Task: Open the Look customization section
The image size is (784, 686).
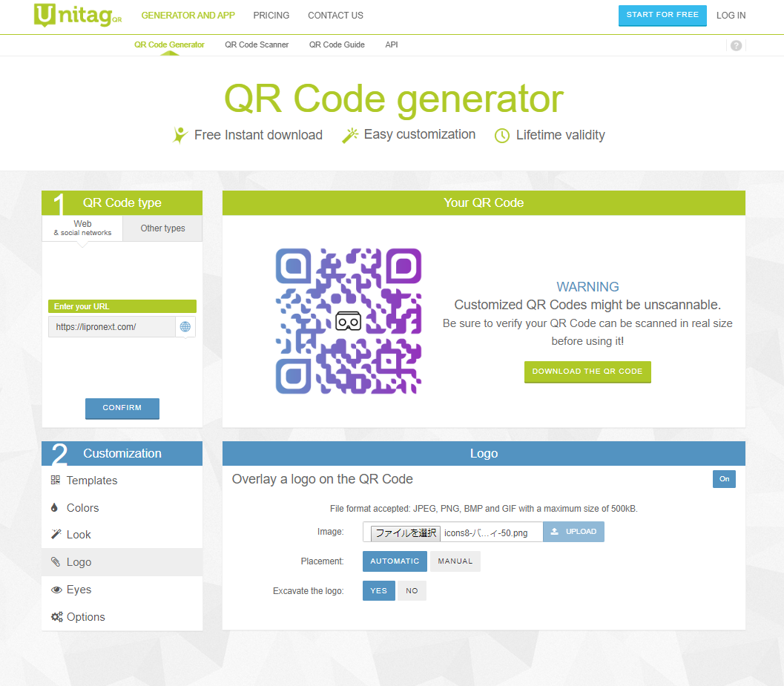Action: [x=122, y=535]
